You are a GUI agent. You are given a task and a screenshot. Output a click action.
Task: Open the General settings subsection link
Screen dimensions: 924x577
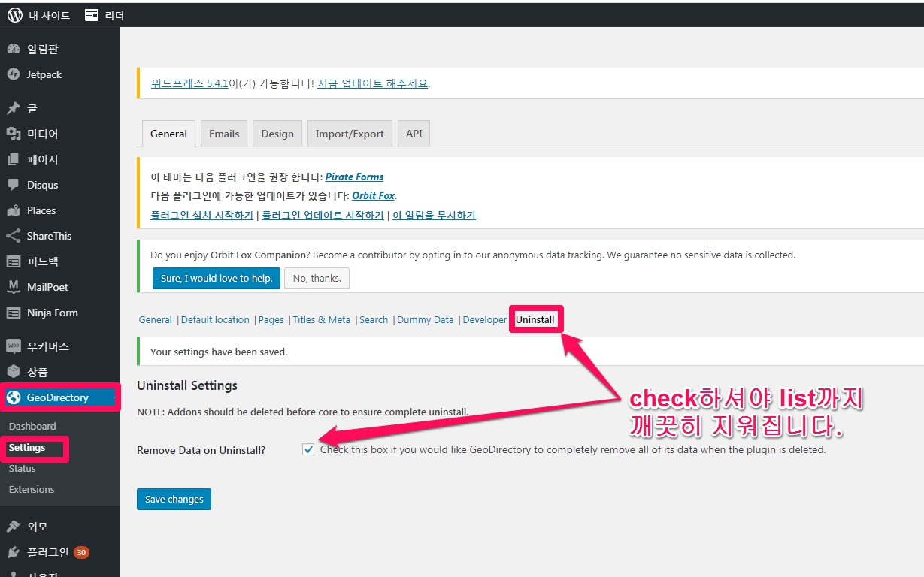[x=156, y=319]
